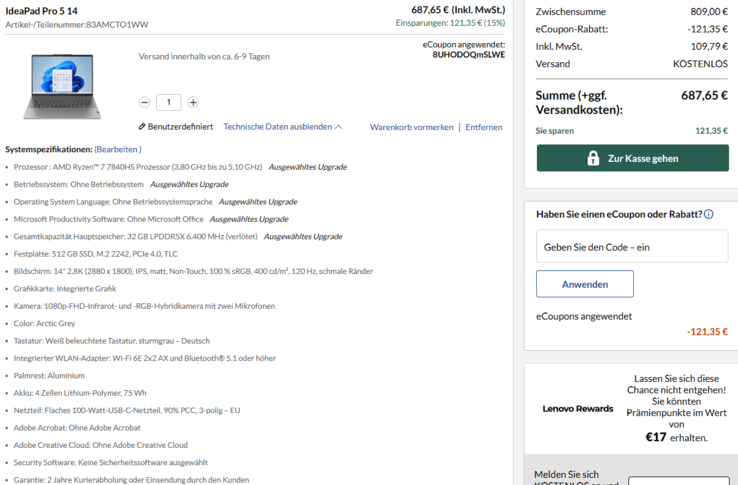Click Artikel-/Teilenummer:83AMCTO1WW text

coord(77,24)
